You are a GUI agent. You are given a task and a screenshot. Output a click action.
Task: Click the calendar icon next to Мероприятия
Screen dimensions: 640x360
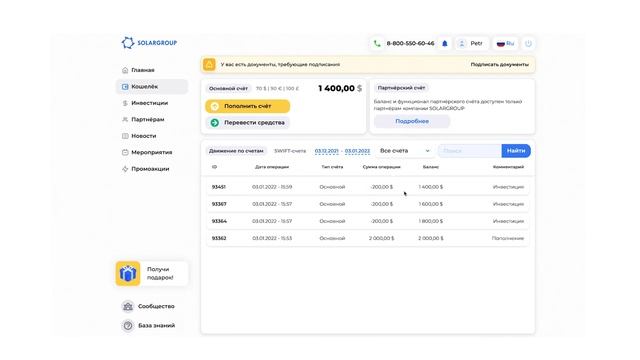point(125,152)
